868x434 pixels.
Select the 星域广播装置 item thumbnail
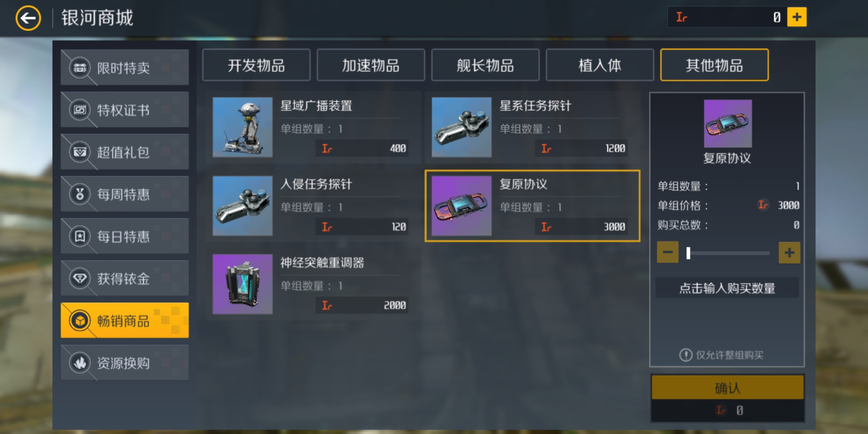coord(242,127)
